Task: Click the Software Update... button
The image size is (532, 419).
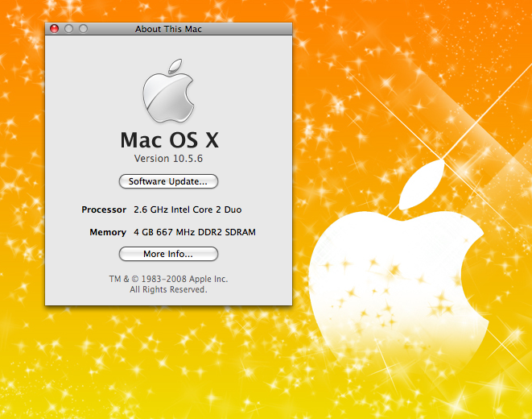Action: tap(168, 181)
